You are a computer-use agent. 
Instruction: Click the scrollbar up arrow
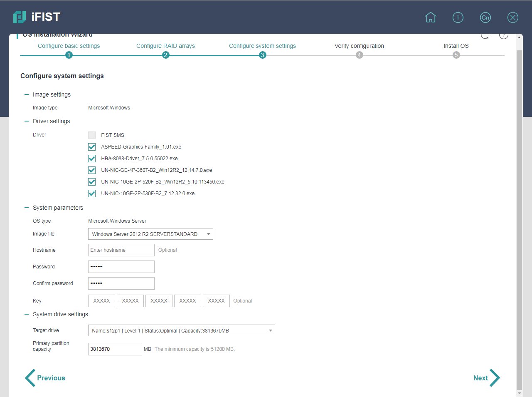click(x=519, y=37)
